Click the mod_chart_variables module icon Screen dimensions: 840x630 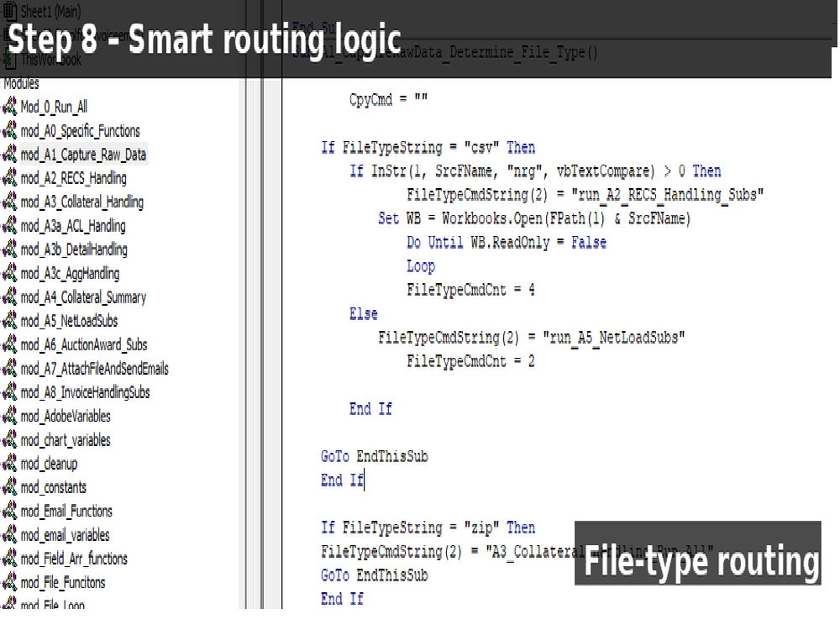click(9, 440)
